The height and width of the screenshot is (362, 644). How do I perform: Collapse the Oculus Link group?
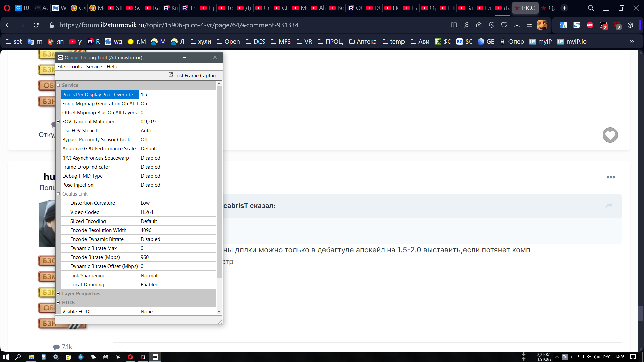click(58, 194)
